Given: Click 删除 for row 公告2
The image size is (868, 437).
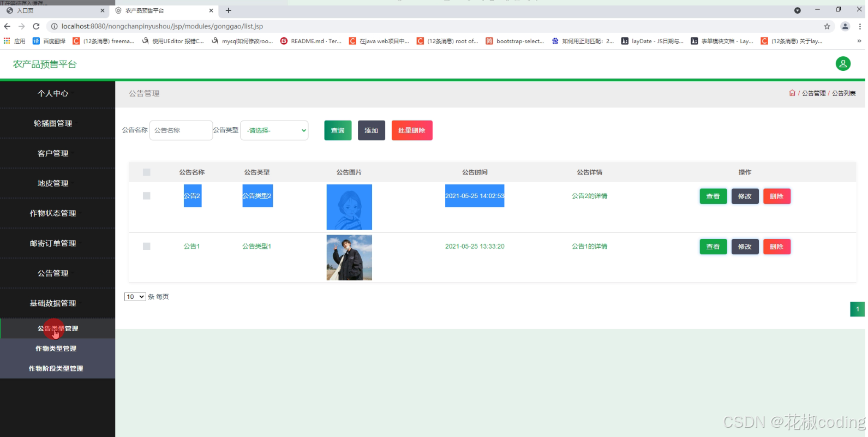Looking at the screenshot, I should coord(777,196).
